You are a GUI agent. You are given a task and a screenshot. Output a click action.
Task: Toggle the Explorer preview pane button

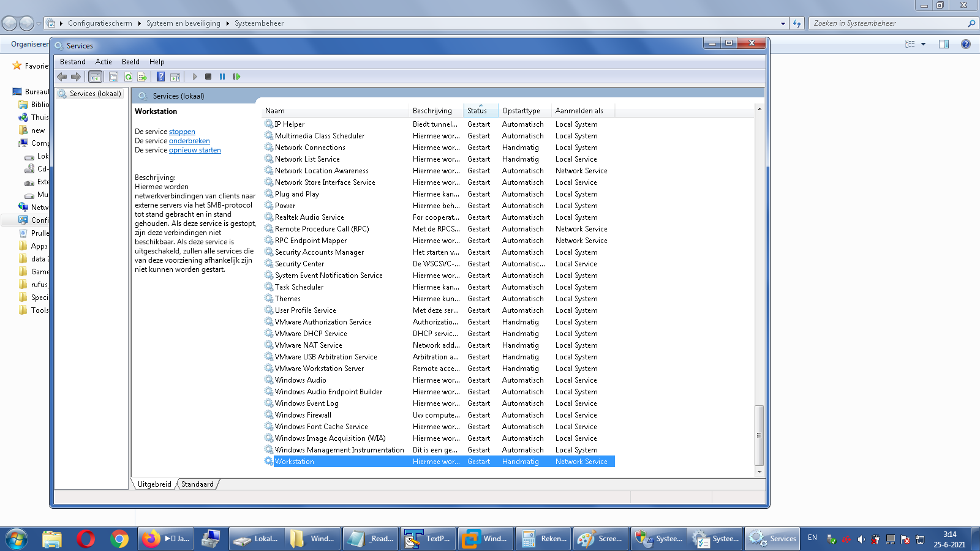(944, 44)
